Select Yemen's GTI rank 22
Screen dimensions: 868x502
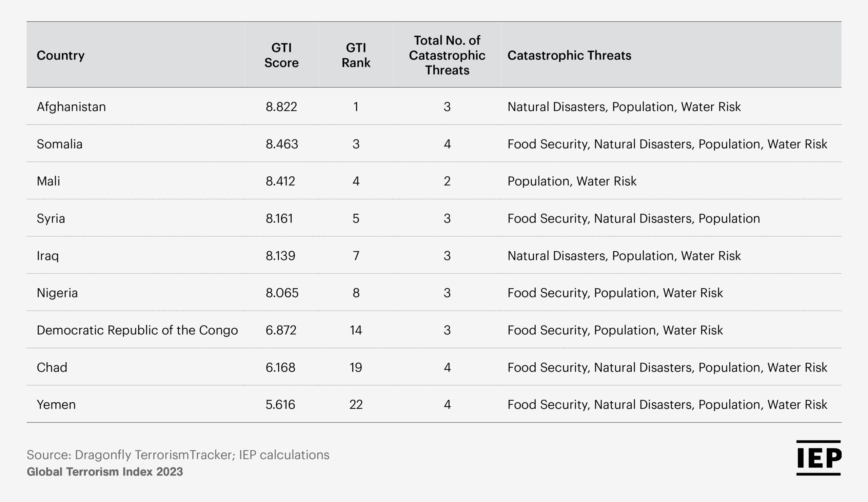[356, 405]
